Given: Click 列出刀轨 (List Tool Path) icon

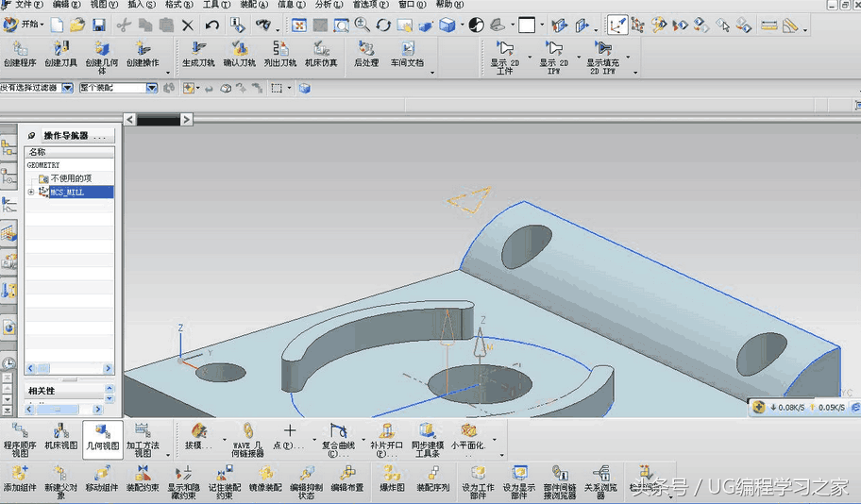Looking at the screenshot, I should click(x=280, y=54).
